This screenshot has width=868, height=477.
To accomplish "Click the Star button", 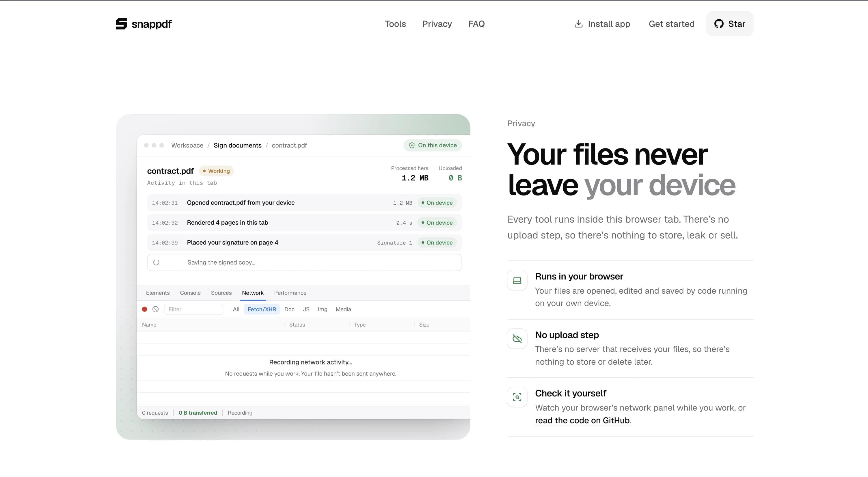I will pos(730,24).
